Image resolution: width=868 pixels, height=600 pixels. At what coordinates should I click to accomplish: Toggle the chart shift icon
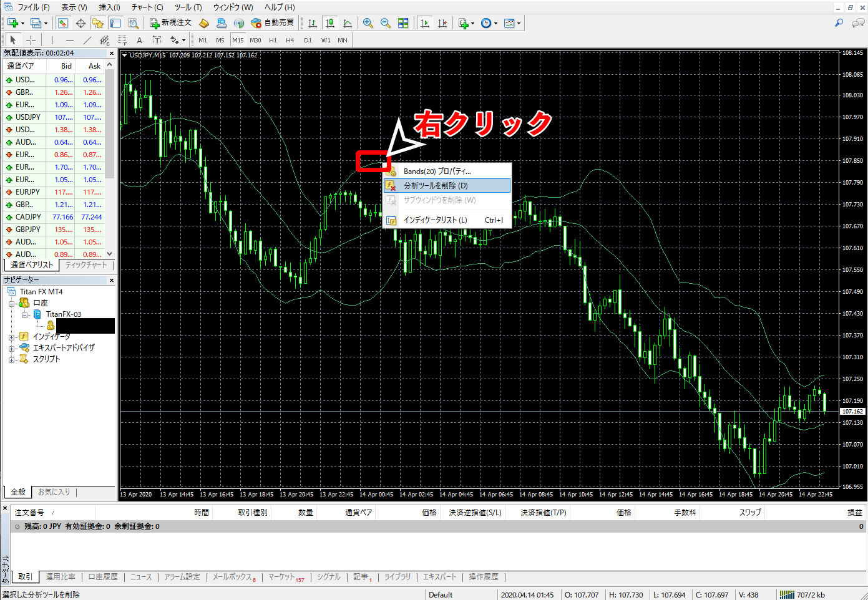point(442,23)
